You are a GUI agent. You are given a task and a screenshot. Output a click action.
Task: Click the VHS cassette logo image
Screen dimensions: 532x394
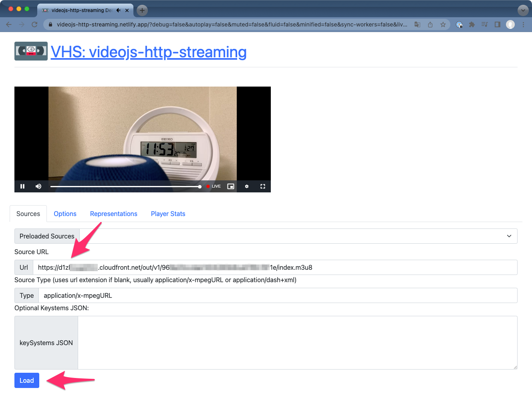coord(31,51)
